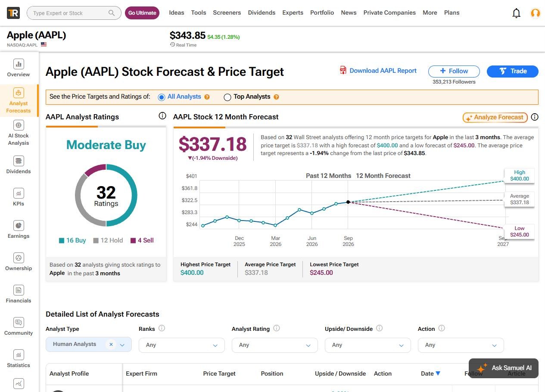Open the Tools menu

point(199,12)
